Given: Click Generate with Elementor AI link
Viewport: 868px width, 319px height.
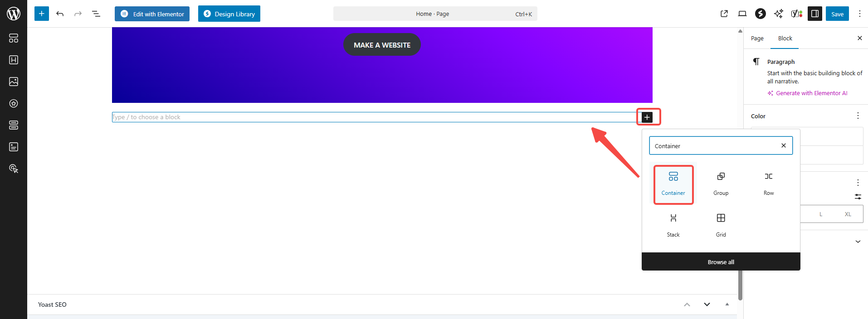Looking at the screenshot, I should [x=811, y=93].
